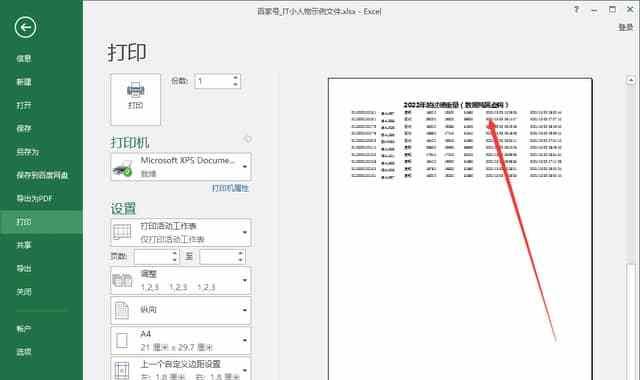Open the 打印机属性 printer properties link
640x380 pixels.
[230, 188]
